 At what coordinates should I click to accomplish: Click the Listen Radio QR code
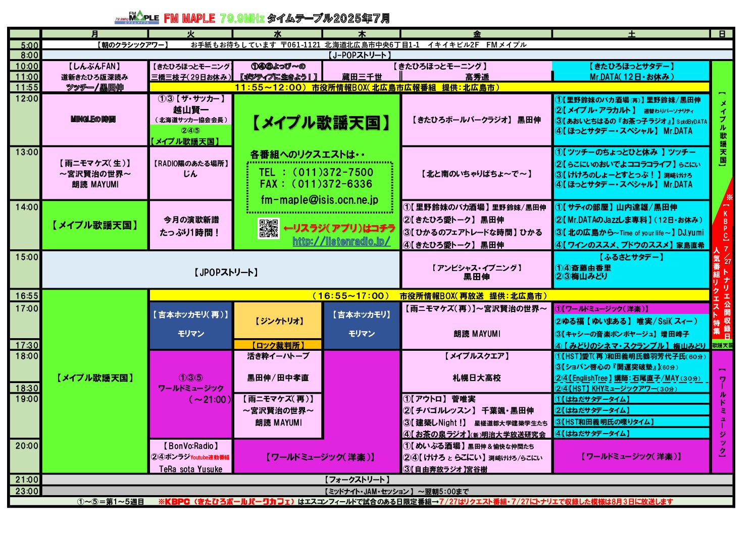pyautogui.click(x=268, y=229)
